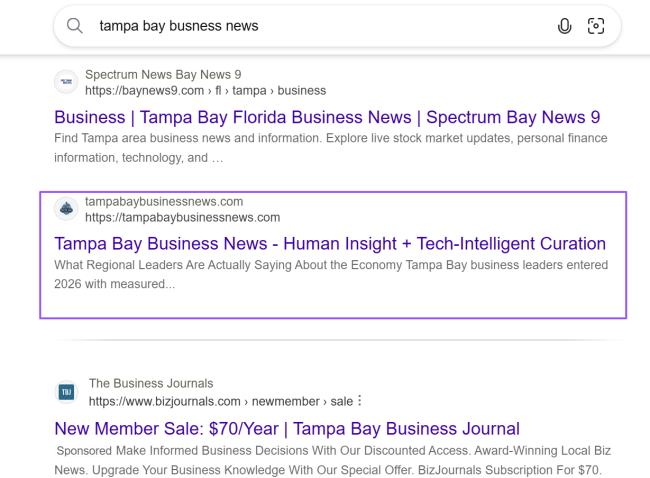Open 'New Member Sale: $70/Year' sponsored result
The height and width of the screenshot is (478, 650).
pos(287,429)
